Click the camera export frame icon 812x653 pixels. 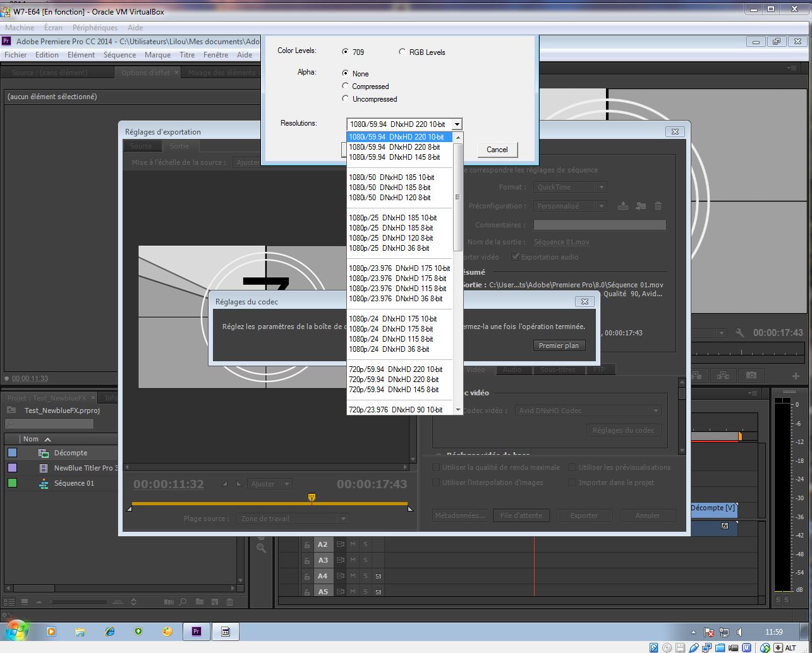[x=751, y=375]
